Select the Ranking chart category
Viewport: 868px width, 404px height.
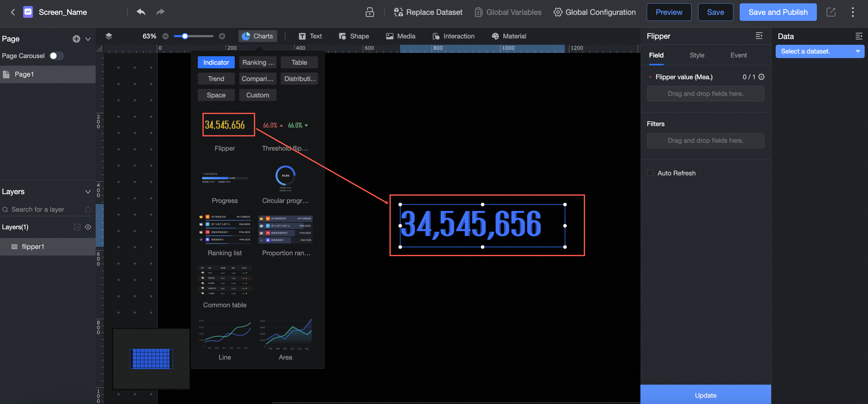pyautogui.click(x=258, y=62)
